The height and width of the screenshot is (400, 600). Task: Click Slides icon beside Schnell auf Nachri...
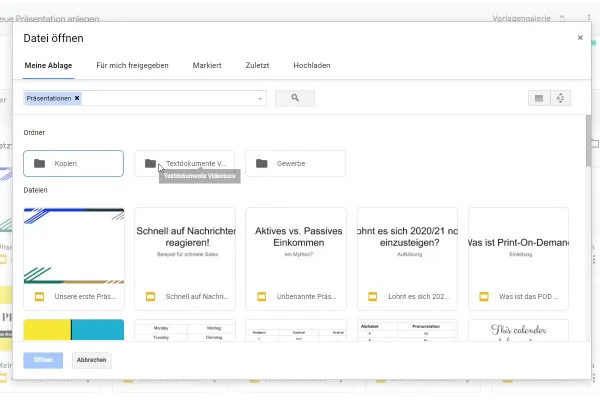(150, 297)
